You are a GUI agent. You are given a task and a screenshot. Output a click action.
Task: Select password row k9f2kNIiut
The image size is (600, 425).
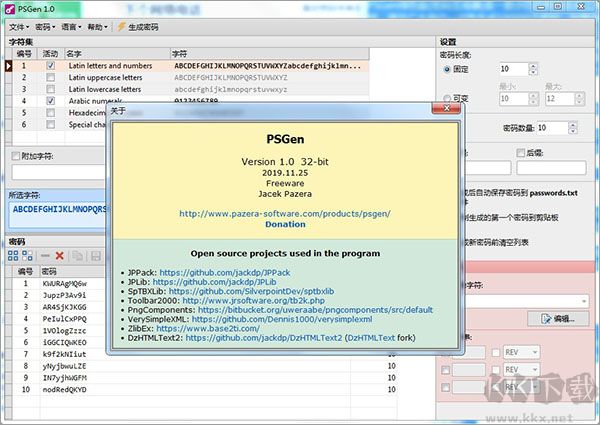pyautogui.click(x=64, y=354)
